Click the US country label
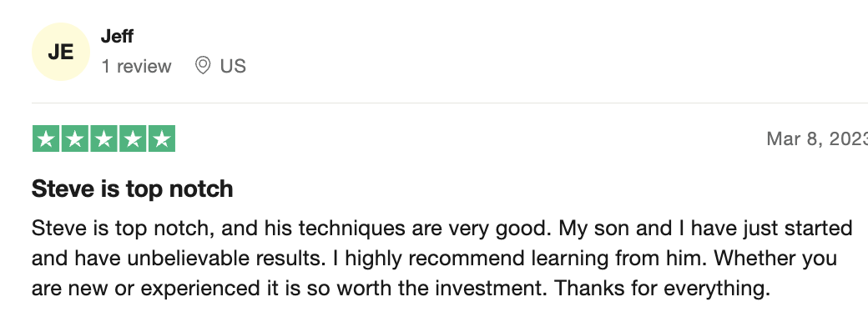868x317 pixels. pyautogui.click(x=233, y=67)
